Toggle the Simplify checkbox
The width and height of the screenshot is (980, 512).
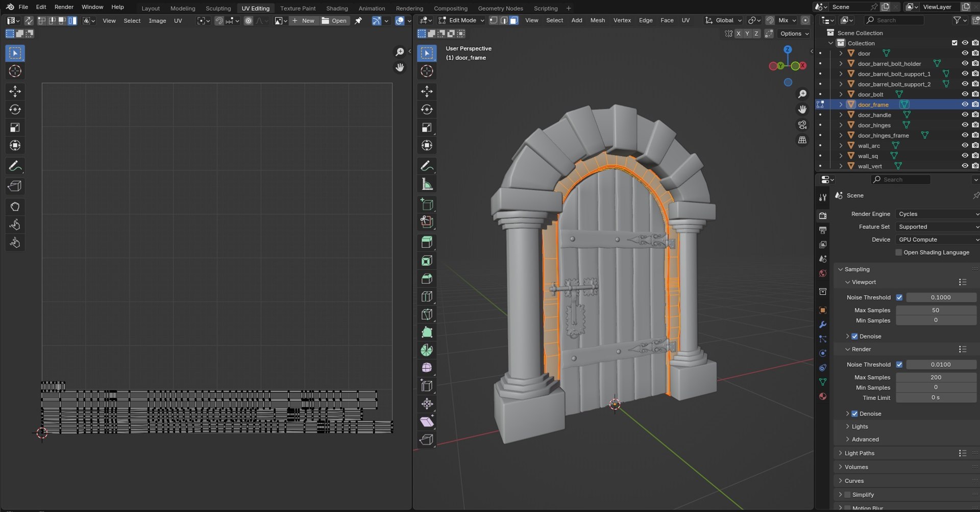[847, 495]
